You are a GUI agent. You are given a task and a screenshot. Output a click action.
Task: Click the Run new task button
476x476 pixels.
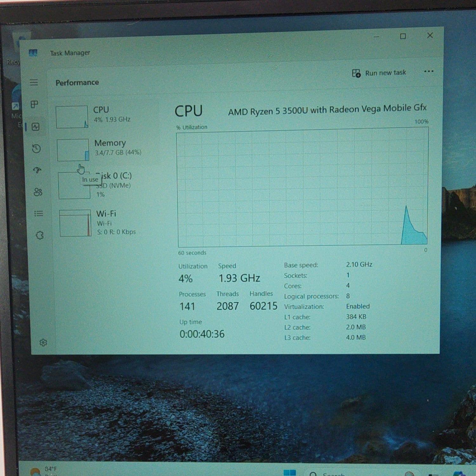pos(379,73)
